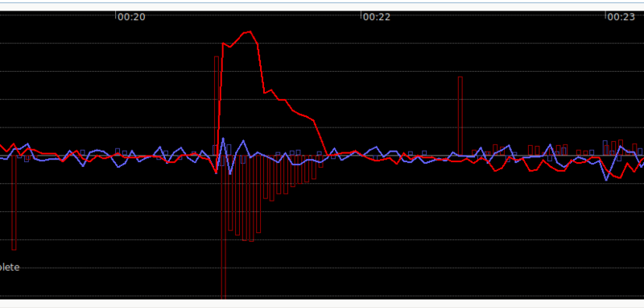
Task: Click the red line's shoulder before it drops to baseline
Action: [314, 120]
